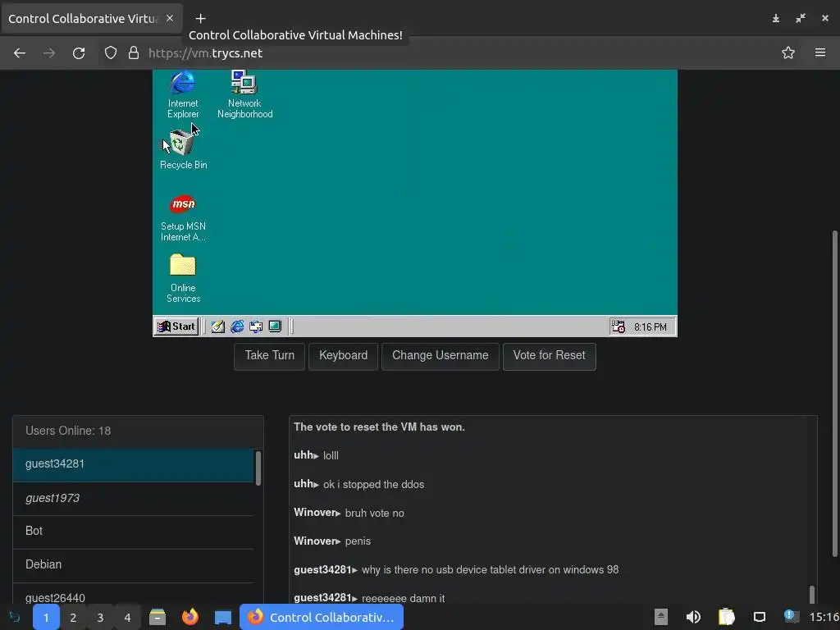This screenshot has height=630, width=840.
Task: Select the Debian user entry
Action: (x=133, y=566)
